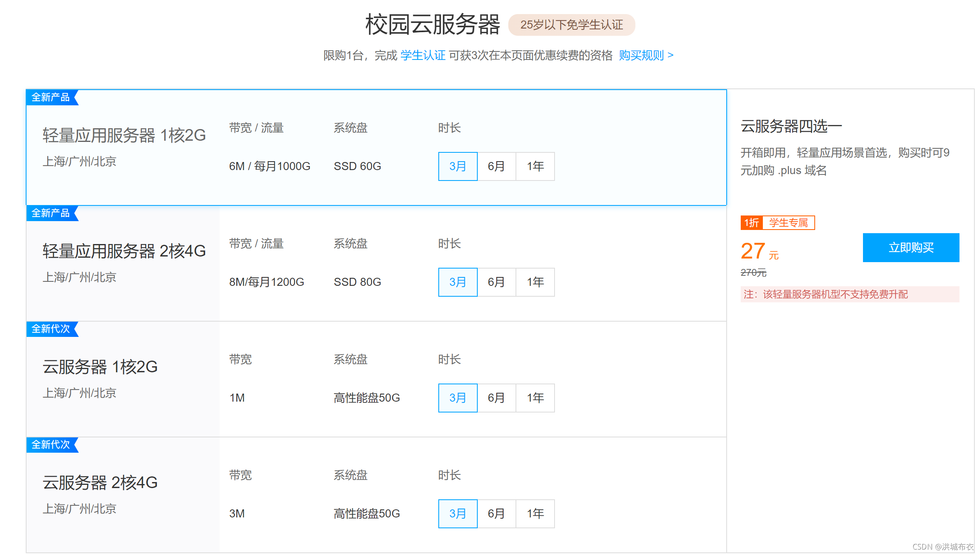Select 1年 for 云服务器 1核2G
This screenshot has width=980, height=554.
pyautogui.click(x=535, y=398)
